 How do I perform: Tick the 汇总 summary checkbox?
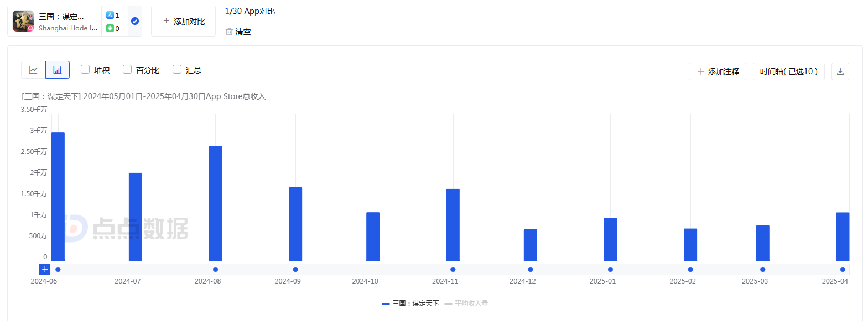(x=177, y=70)
